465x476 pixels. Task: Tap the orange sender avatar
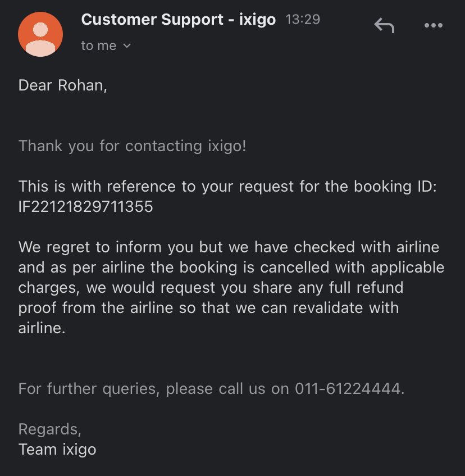pos(40,34)
